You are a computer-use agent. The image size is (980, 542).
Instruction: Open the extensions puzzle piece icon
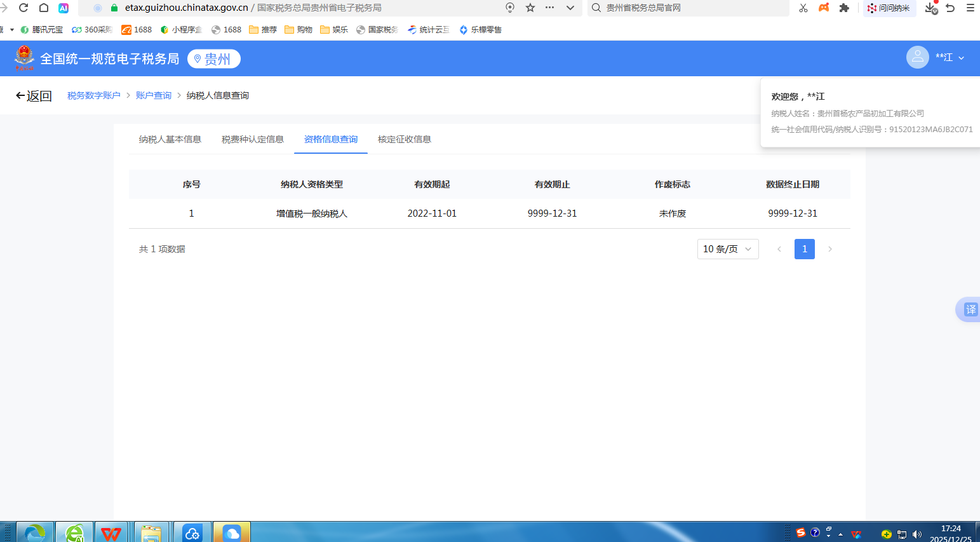click(844, 8)
